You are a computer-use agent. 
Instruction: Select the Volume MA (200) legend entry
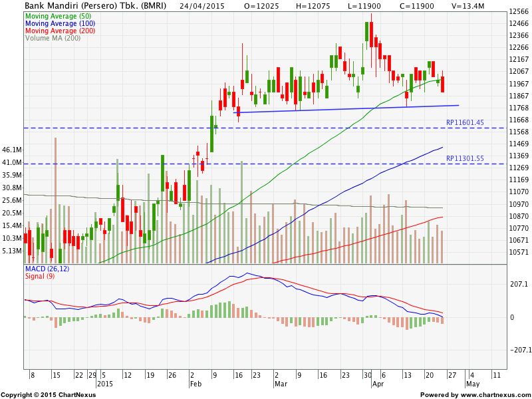pyautogui.click(x=53, y=38)
